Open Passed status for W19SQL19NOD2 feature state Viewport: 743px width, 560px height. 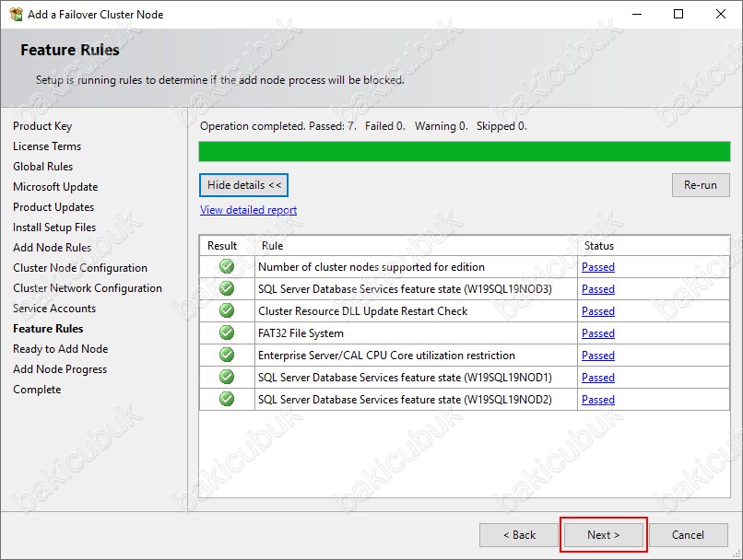pyautogui.click(x=598, y=400)
